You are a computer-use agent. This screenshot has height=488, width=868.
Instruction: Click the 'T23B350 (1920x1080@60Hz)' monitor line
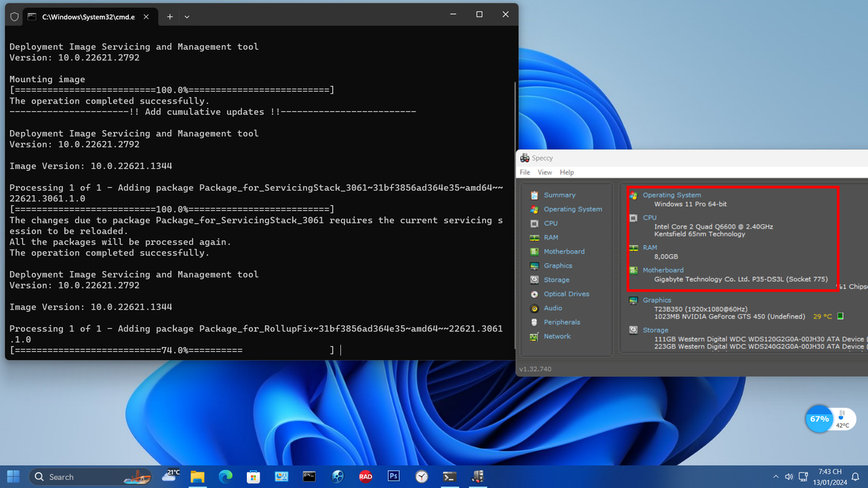coord(700,308)
